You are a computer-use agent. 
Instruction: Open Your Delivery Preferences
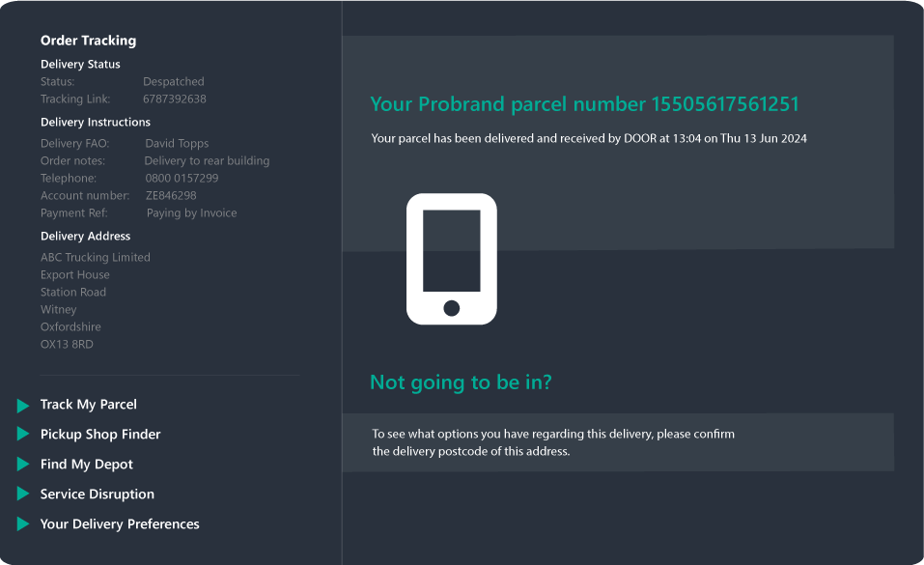tap(120, 524)
